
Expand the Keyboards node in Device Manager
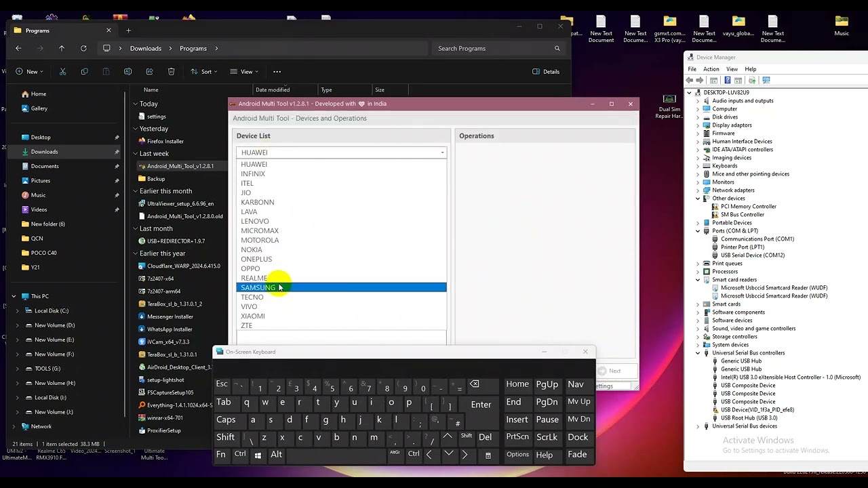click(x=698, y=165)
